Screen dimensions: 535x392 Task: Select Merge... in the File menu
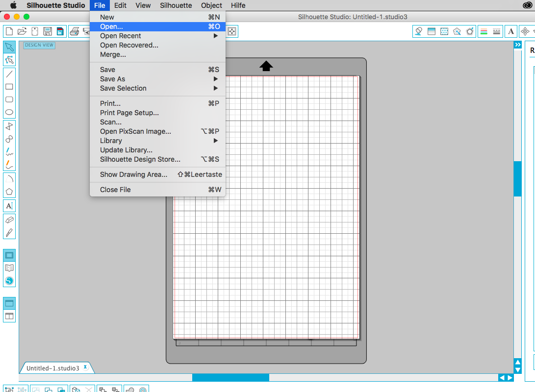157,54
